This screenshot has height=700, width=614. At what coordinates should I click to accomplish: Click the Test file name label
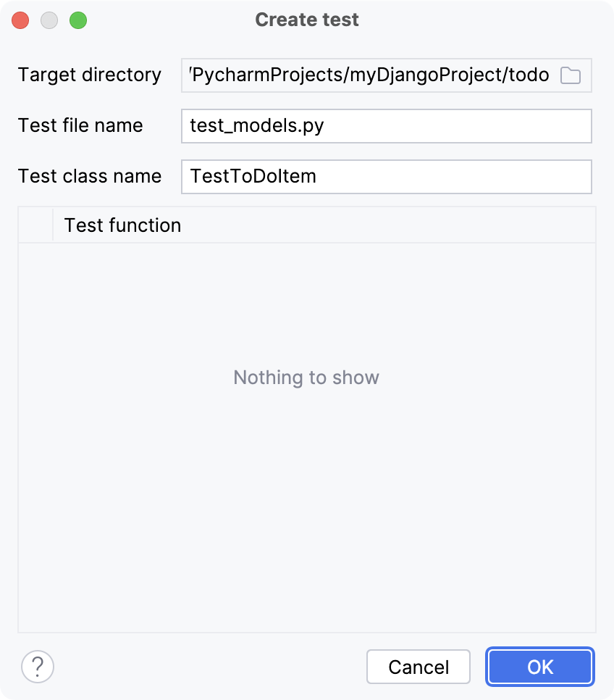(x=80, y=125)
